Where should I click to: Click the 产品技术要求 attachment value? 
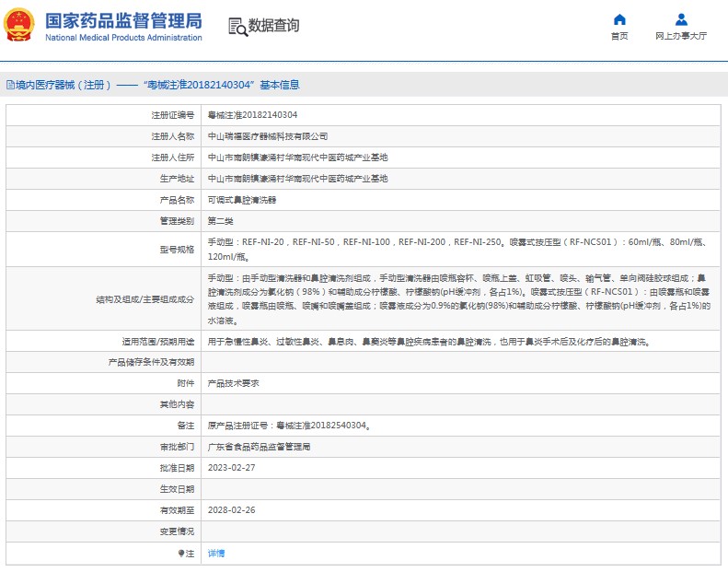pyautogui.click(x=233, y=383)
